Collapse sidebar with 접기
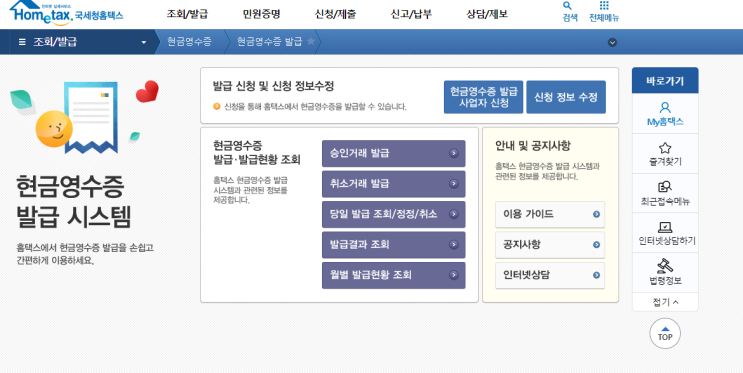 coord(665,302)
